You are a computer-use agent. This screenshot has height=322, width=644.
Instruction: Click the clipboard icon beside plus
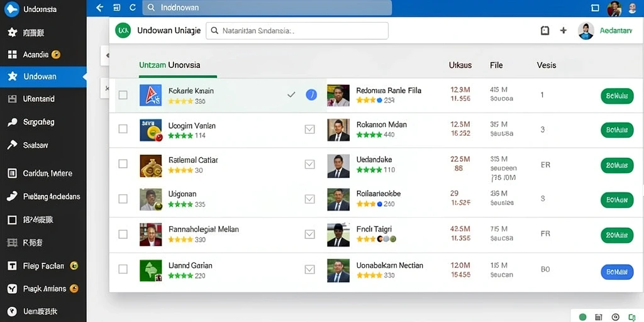tap(545, 30)
